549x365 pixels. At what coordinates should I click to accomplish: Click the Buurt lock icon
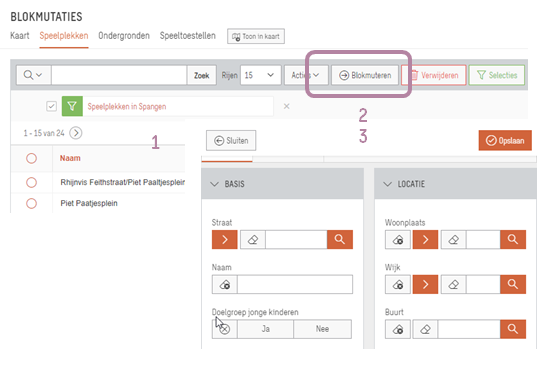(398, 329)
